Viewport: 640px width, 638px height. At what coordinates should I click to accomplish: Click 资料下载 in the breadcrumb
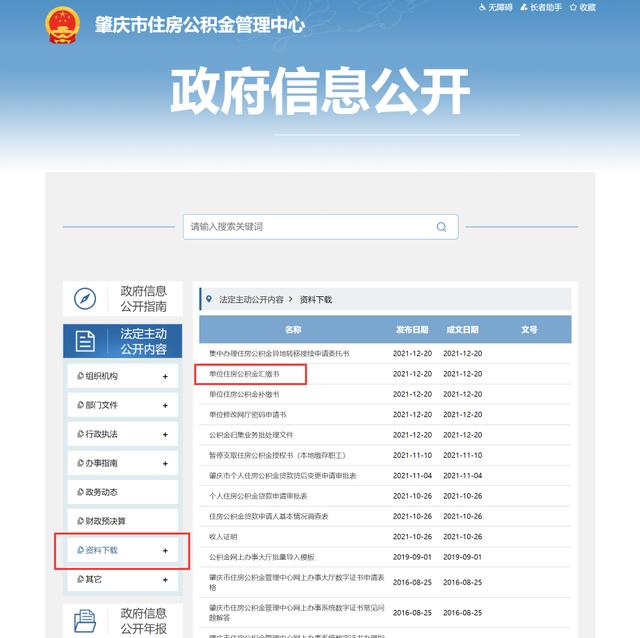(x=316, y=300)
